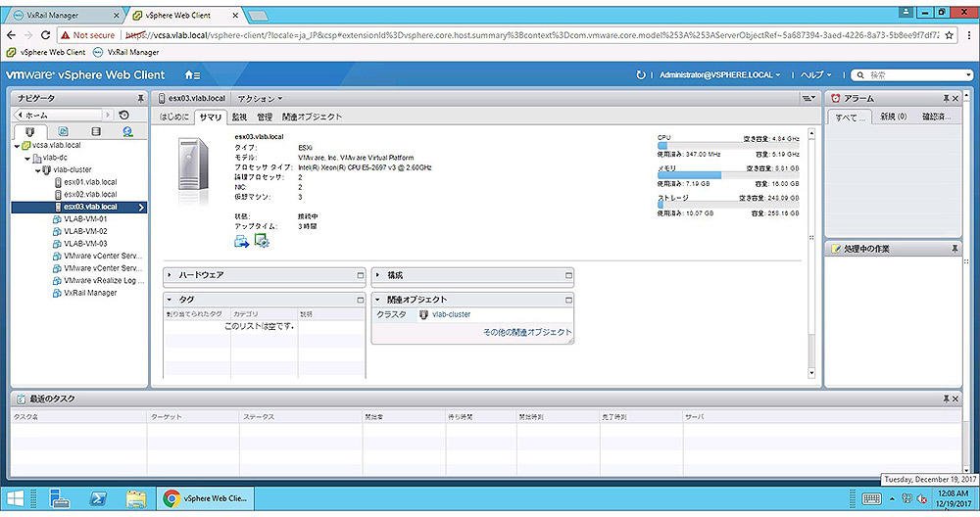Select New (0) alarms tab
This screenshot has width=980, height=517.
click(894, 117)
